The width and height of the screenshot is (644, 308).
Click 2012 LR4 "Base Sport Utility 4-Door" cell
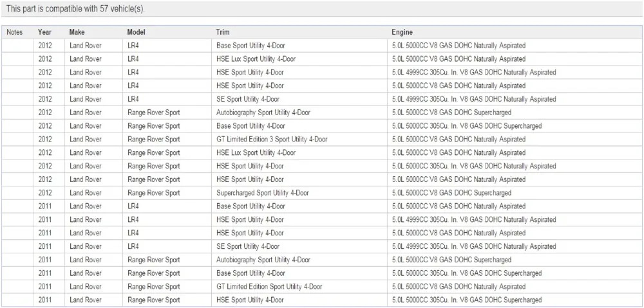tap(251, 46)
